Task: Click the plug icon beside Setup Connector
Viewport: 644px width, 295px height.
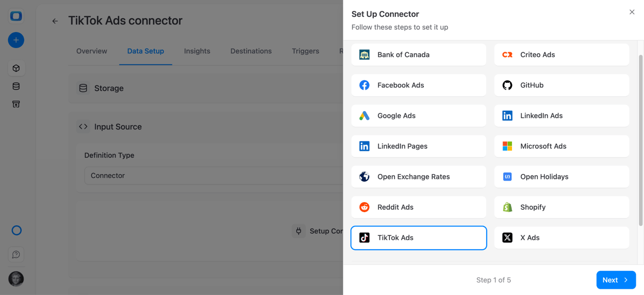Action: 298,231
